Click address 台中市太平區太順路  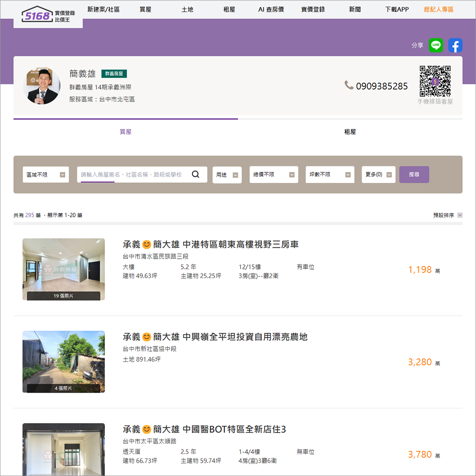click(149, 441)
